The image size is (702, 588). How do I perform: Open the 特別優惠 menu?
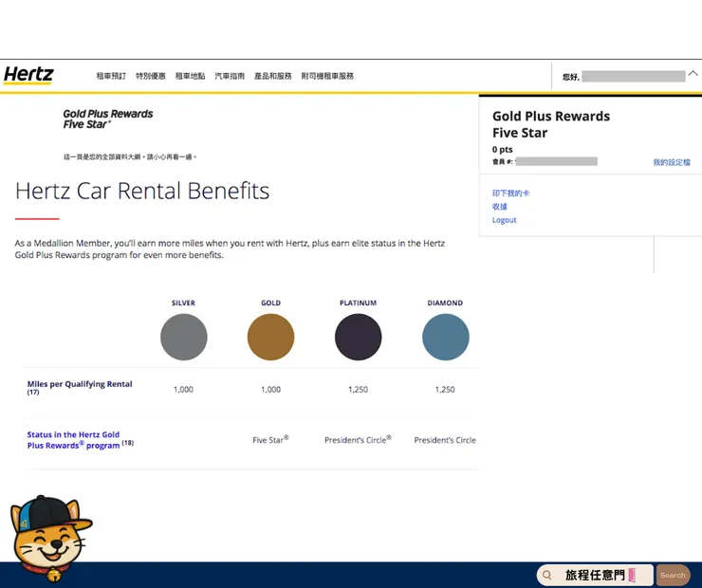[151, 76]
